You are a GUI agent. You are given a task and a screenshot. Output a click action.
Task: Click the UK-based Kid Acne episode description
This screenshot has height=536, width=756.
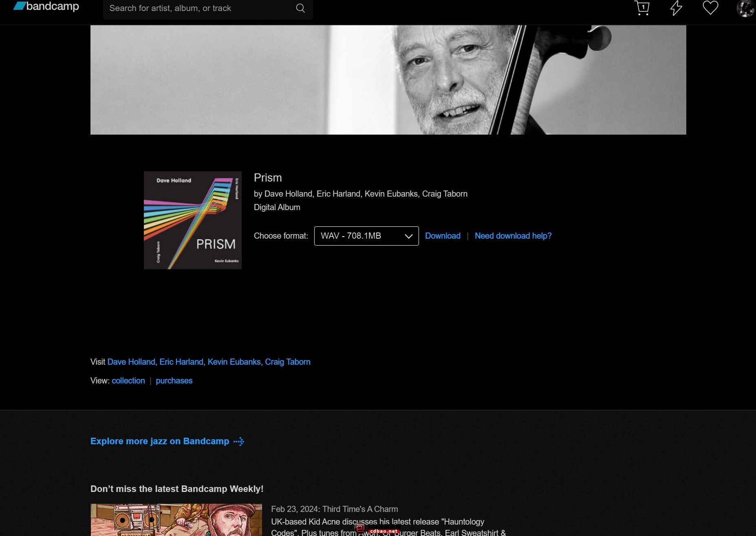pyautogui.click(x=388, y=527)
